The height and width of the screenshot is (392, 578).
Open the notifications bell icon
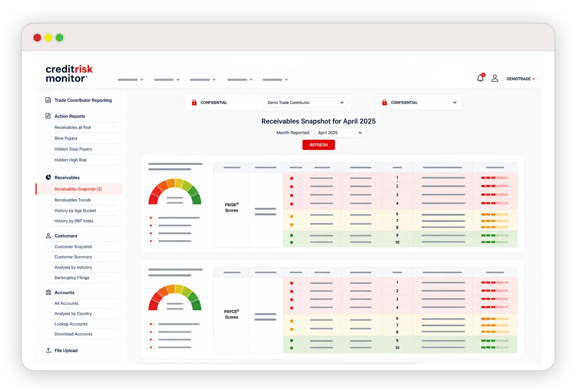point(480,78)
